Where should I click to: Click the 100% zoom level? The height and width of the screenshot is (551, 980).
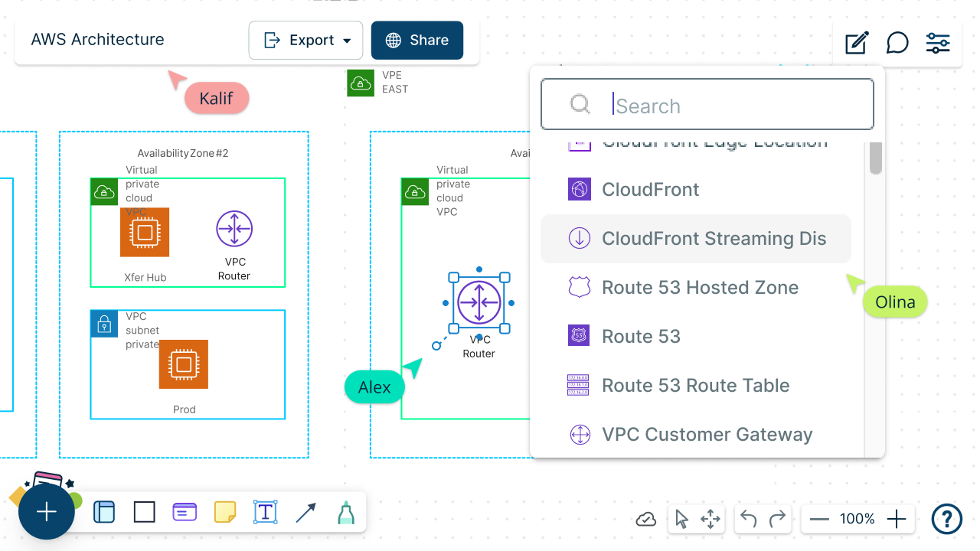pyautogui.click(x=857, y=519)
